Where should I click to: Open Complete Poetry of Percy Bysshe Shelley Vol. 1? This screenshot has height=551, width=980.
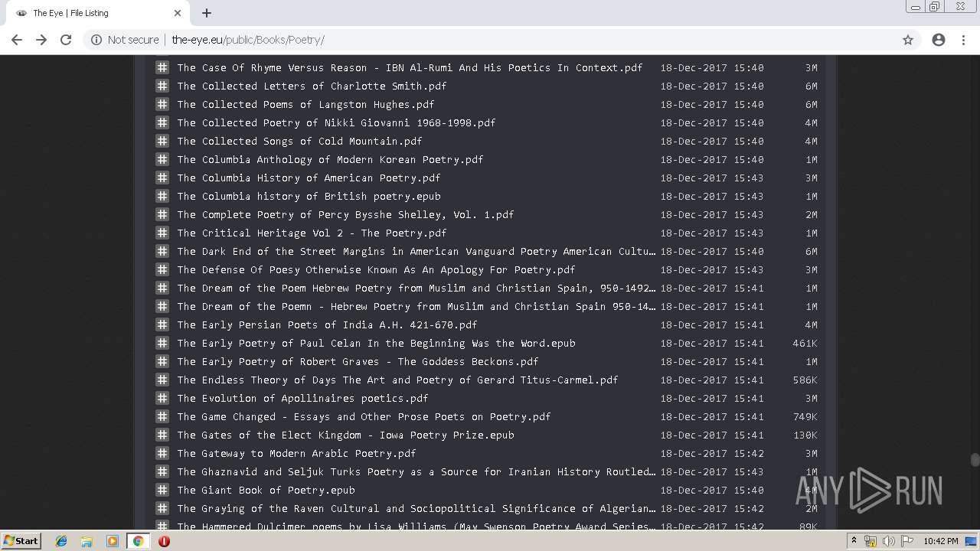click(345, 214)
